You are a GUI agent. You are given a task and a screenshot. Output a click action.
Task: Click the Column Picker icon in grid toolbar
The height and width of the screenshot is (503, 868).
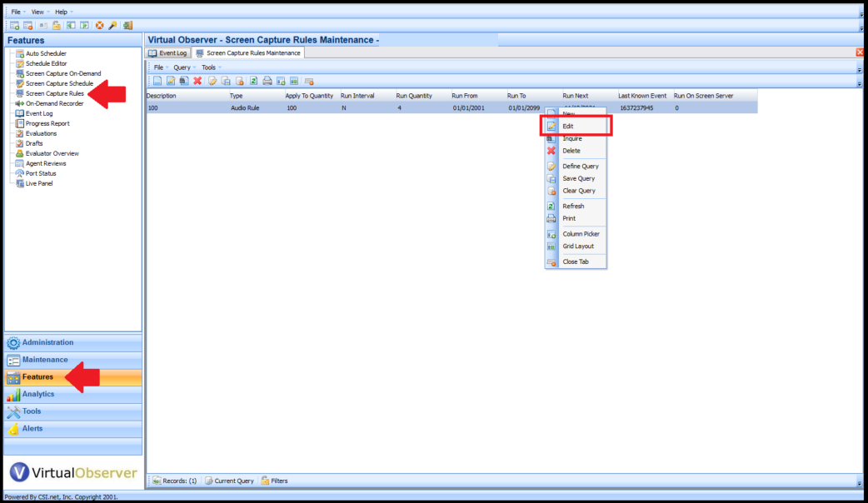tap(281, 82)
